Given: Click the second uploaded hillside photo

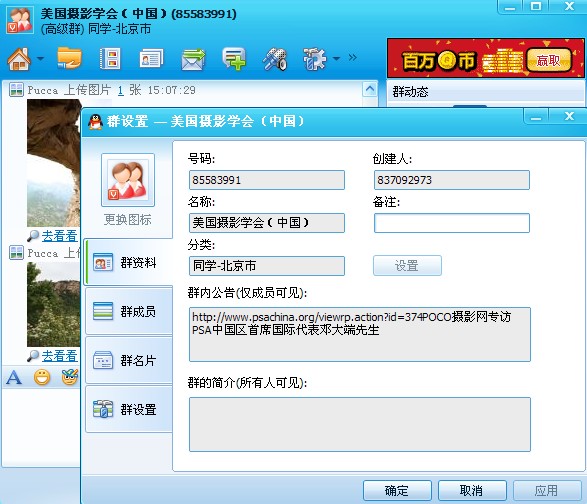Looking at the screenshot, I should pos(54,304).
